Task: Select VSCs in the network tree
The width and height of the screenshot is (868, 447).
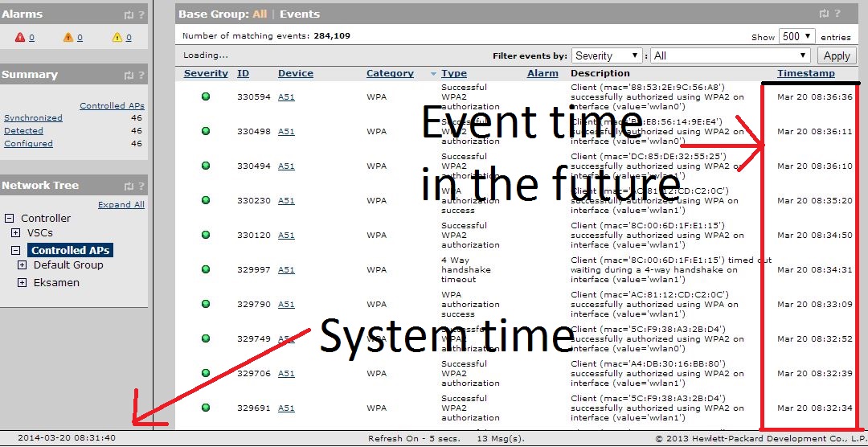Action: pos(40,232)
